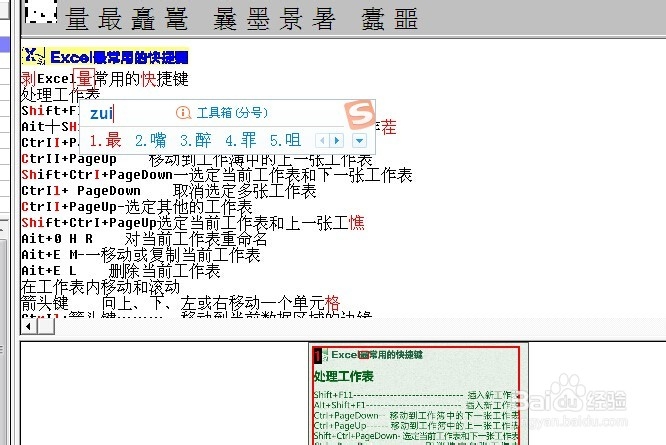Screen dimensions: 666x445
Task: Click the scanned page thumbnail preview
Action: (x=418, y=394)
